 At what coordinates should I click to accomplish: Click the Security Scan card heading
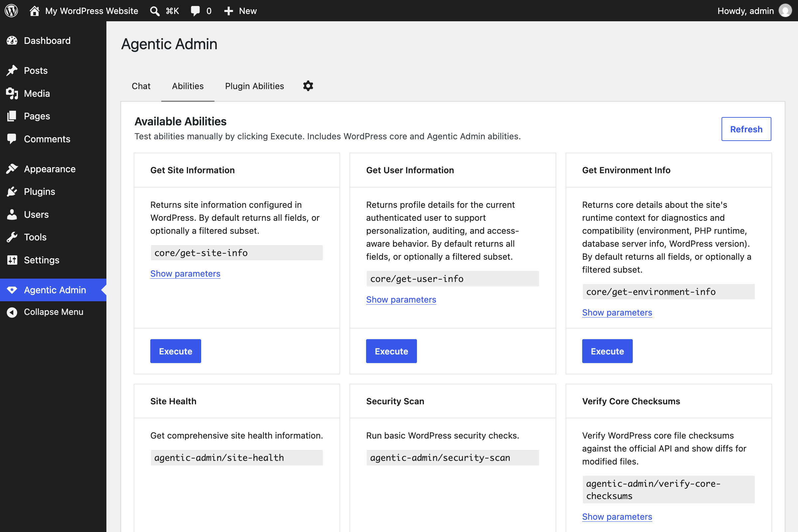point(395,401)
